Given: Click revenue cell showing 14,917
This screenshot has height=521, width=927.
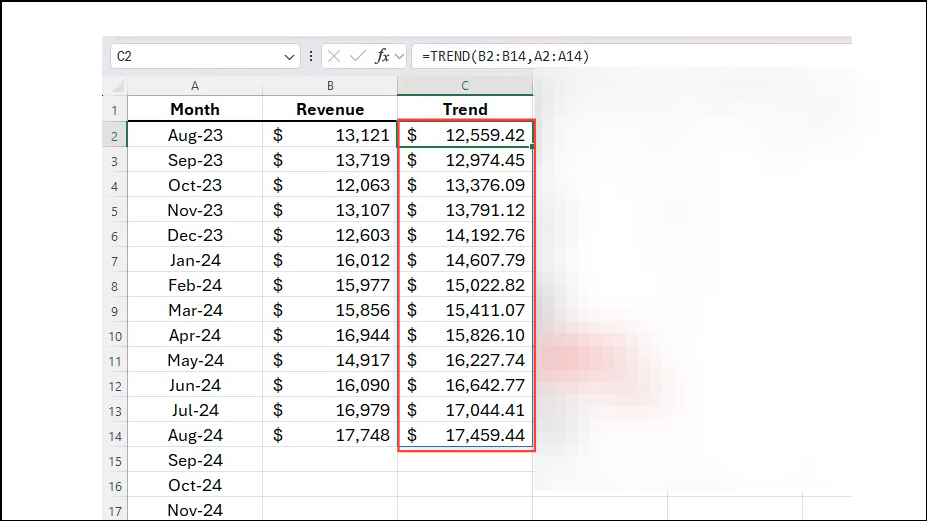Looking at the screenshot, I should [330, 360].
